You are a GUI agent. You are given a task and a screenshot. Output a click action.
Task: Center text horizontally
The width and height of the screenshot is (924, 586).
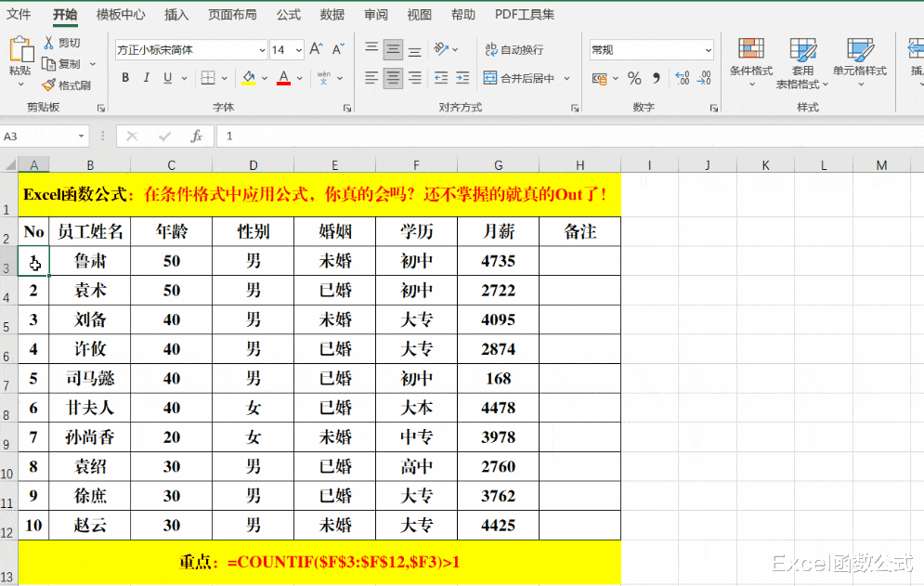(x=393, y=78)
